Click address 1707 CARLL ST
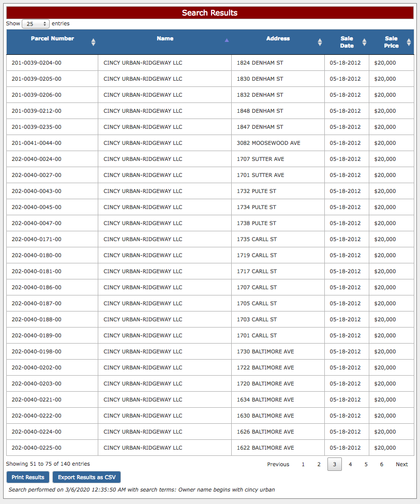Image resolution: width=420 pixels, height=504 pixels. (x=257, y=287)
